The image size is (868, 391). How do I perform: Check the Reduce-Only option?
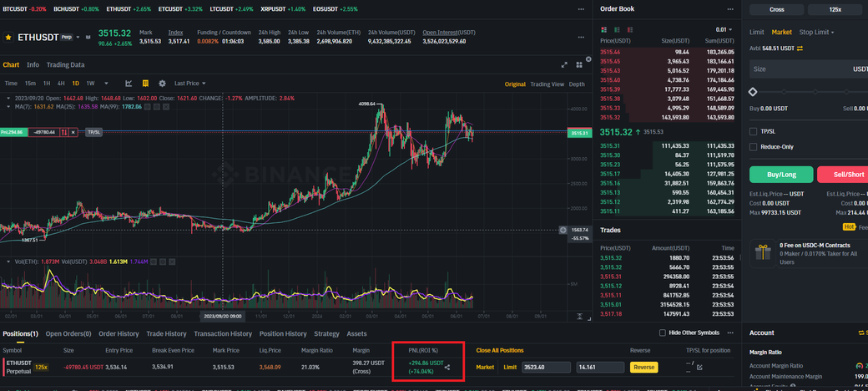click(x=754, y=147)
